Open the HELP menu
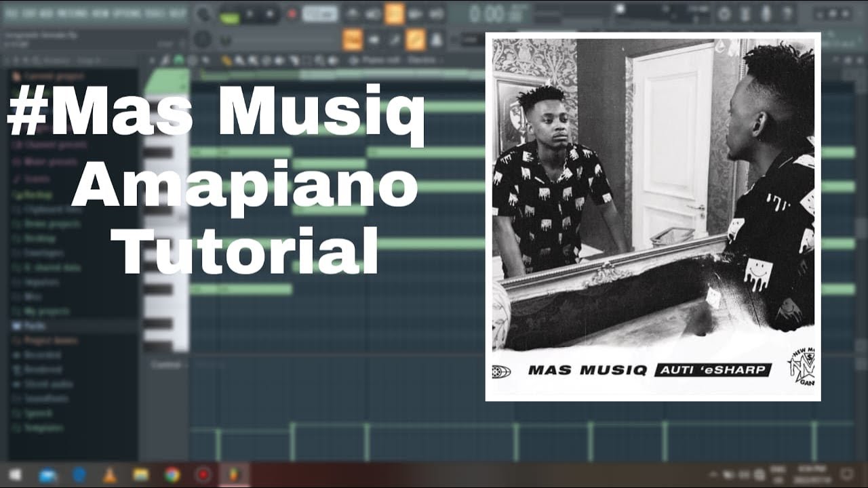 pos(178,13)
